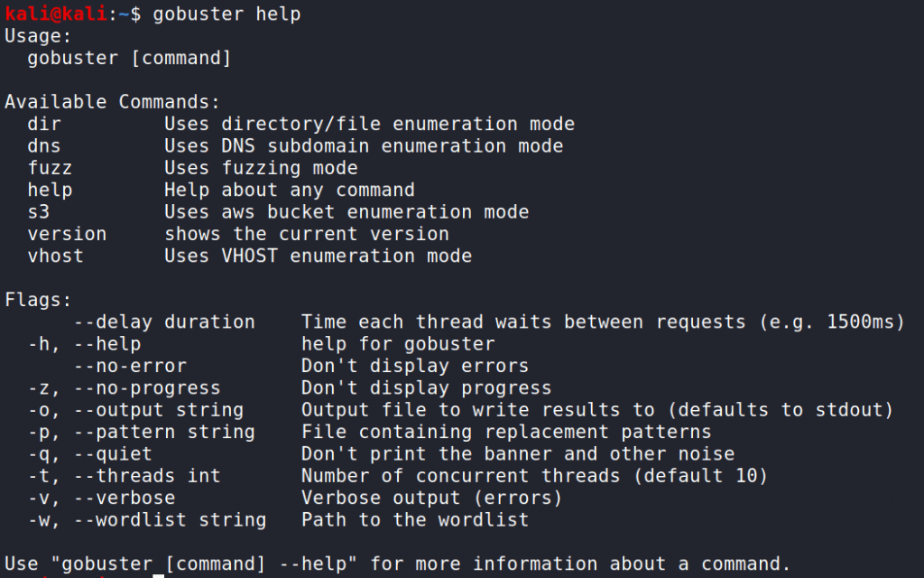Viewport: 924px width, 578px height.
Task: Click the '--verbose' flag text
Action: click(x=125, y=498)
